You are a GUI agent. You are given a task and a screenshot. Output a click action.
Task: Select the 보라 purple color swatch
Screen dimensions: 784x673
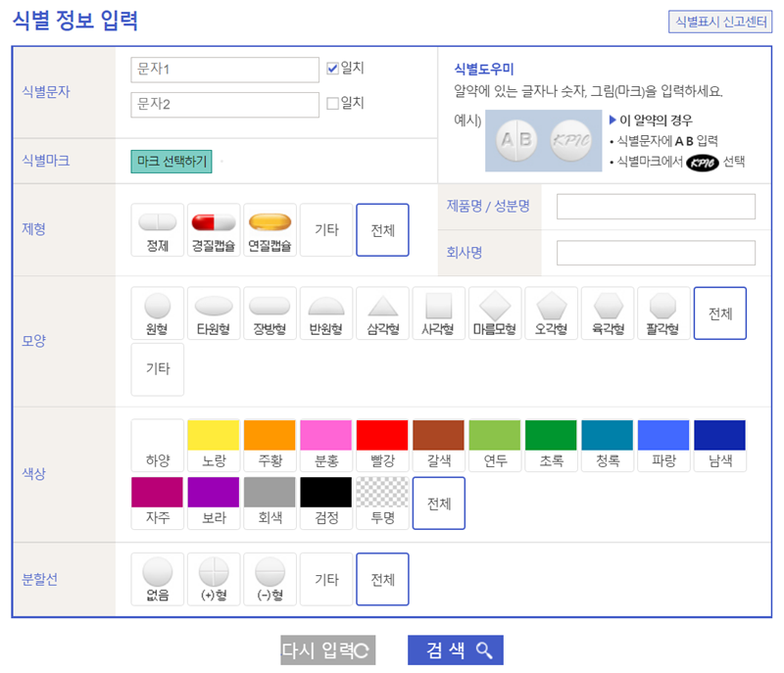[214, 504]
